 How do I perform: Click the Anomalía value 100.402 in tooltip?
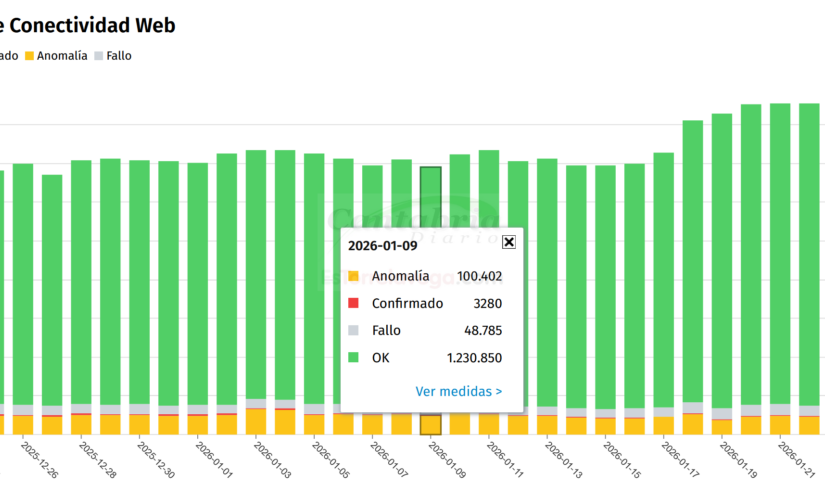point(477,277)
